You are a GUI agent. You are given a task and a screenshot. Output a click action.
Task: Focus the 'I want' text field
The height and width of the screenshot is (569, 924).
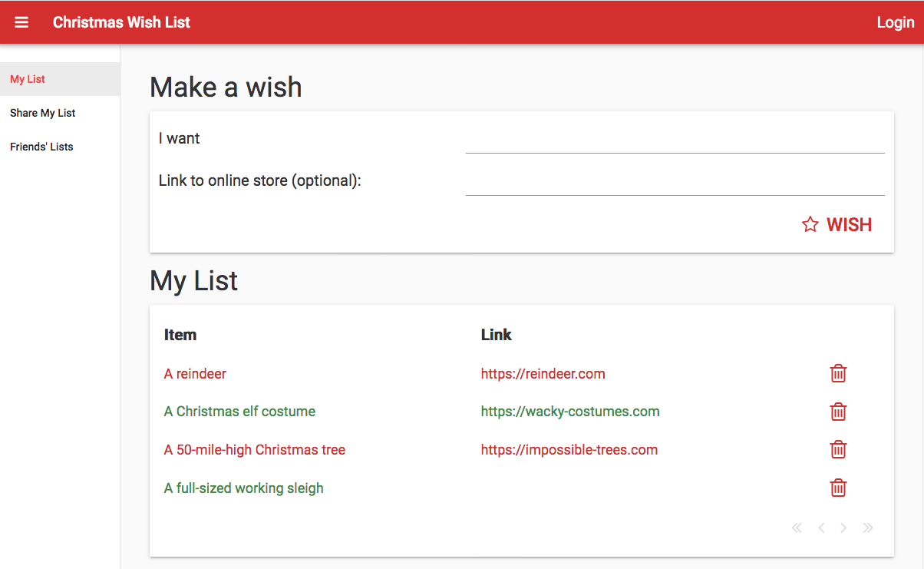(675, 140)
